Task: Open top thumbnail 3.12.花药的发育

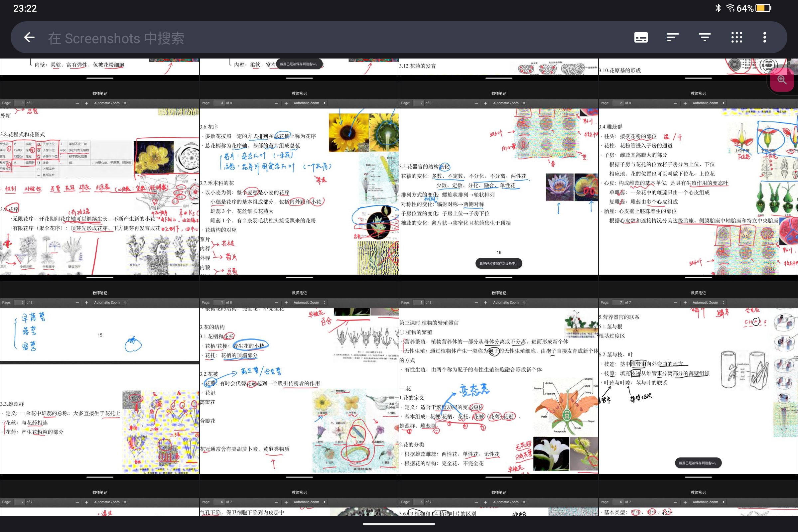Action: [499, 69]
